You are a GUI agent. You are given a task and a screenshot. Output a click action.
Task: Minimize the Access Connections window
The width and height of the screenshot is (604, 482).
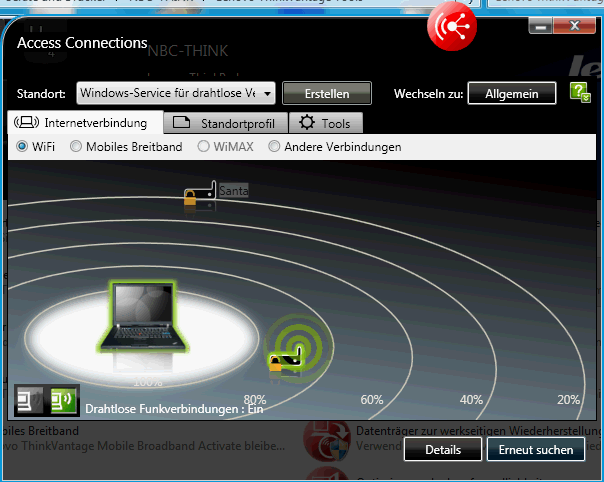coord(541,26)
